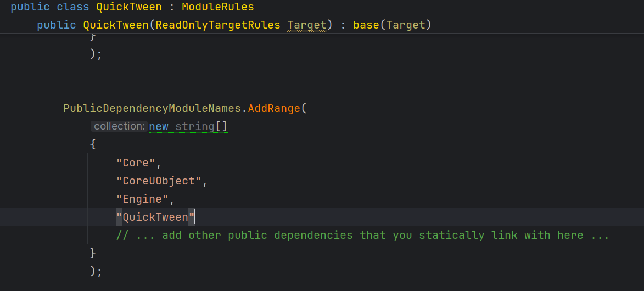Click the class keyword in sticky header
Viewport: 644px width, 291px height.
coord(70,7)
